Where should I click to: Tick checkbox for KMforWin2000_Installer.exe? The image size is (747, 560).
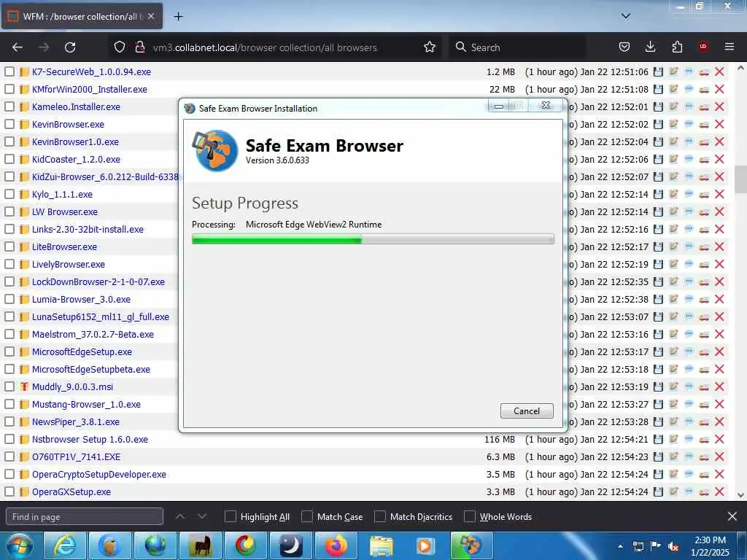[x=9, y=89]
